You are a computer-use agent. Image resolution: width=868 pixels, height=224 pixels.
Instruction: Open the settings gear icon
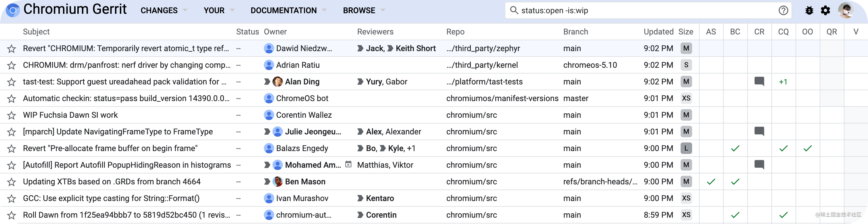pos(825,10)
